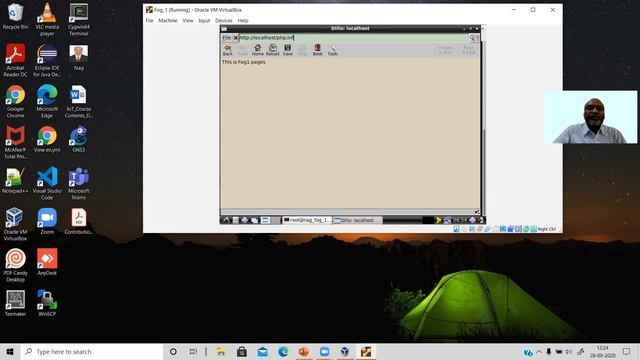Viewport: 640px width, 360px height.
Task: Open VLC media player desktop icon
Action: (47, 20)
